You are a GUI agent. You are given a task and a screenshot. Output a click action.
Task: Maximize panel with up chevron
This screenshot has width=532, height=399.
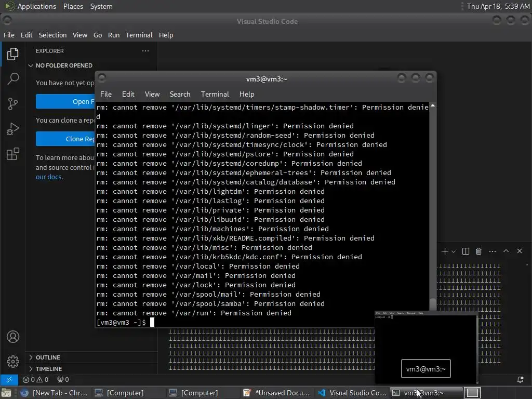(x=506, y=251)
